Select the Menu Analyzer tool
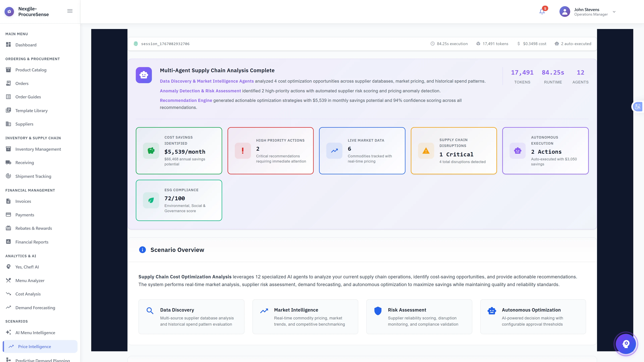Viewport: 644px width, 362px height. click(30, 280)
